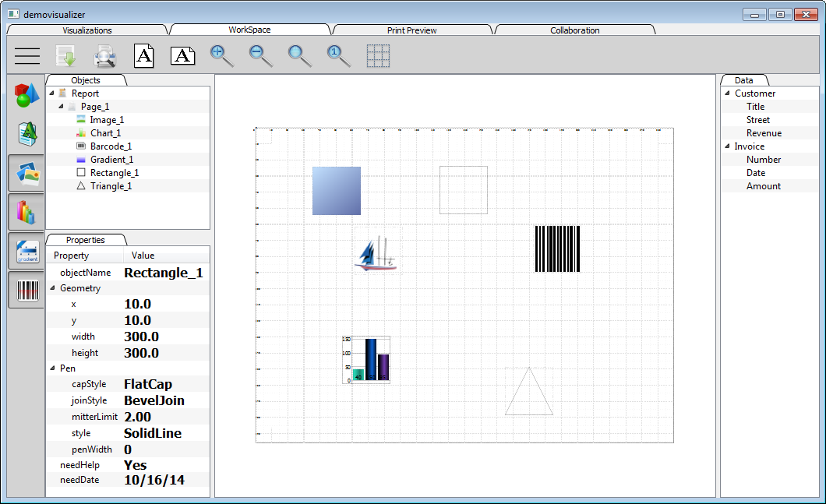Image resolution: width=826 pixels, height=504 pixels.
Task: Toggle the grid display icon
Action: 378,55
